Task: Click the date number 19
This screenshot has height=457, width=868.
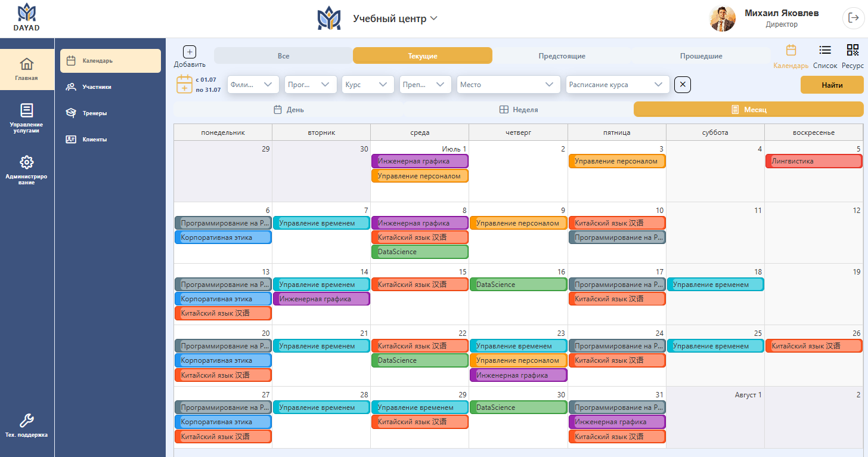Action: [x=857, y=271]
